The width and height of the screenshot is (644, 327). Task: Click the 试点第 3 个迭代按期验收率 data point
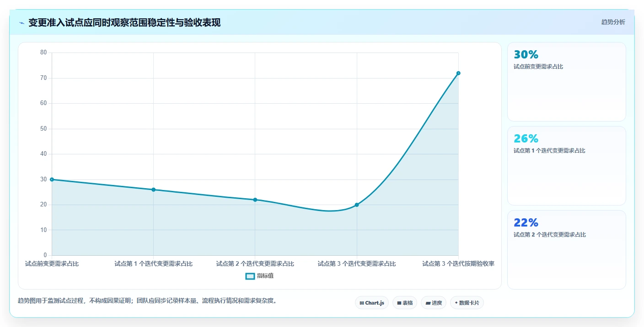[x=458, y=73]
